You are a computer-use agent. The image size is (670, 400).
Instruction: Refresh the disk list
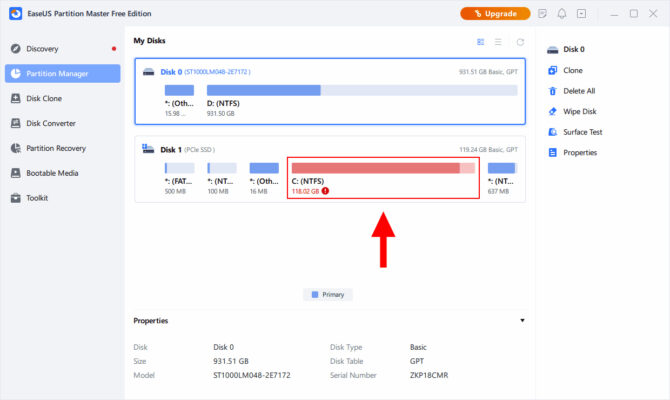tap(520, 42)
